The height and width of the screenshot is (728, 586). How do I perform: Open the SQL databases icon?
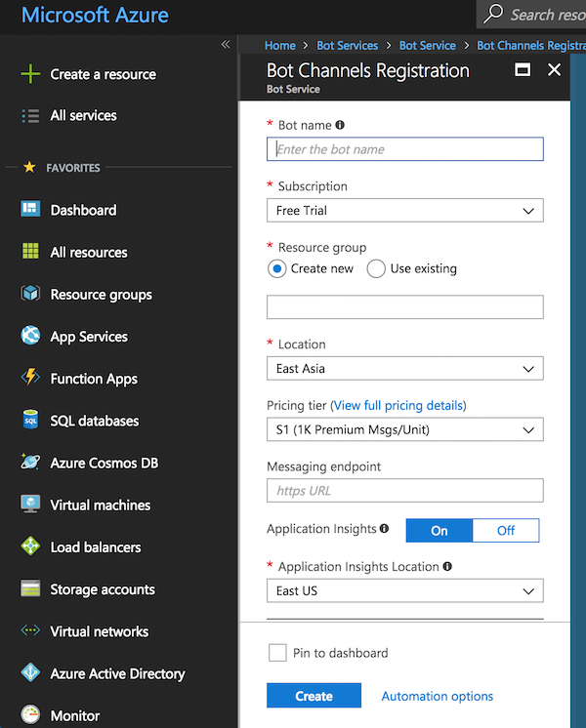30,420
